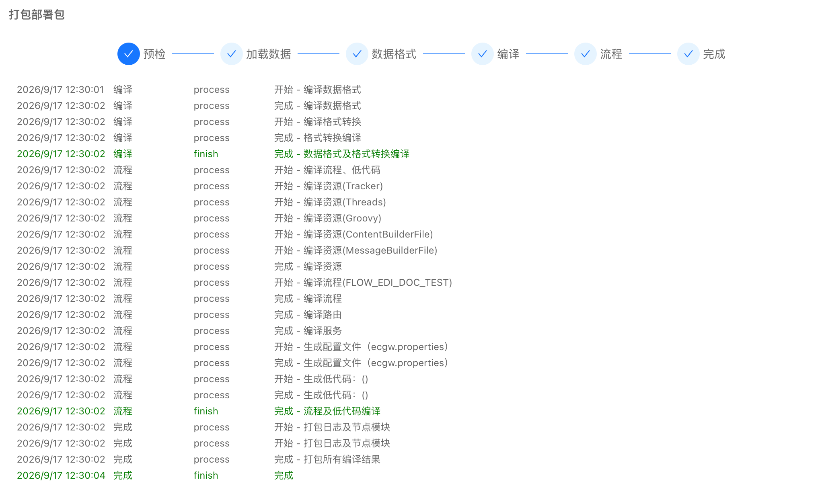Screen dimensions: 822x504
Task: Select log entry 开始 - 编译资源(Tracker)
Action: coord(329,186)
